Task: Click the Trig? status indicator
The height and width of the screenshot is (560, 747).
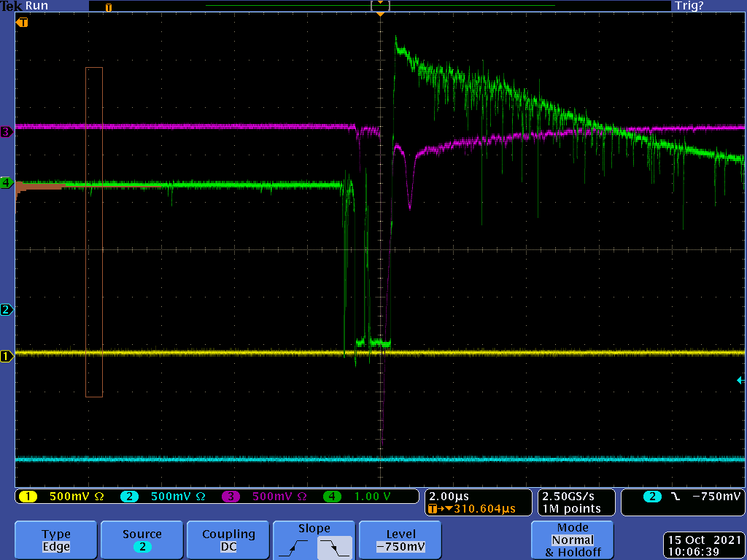Action: coord(689,6)
